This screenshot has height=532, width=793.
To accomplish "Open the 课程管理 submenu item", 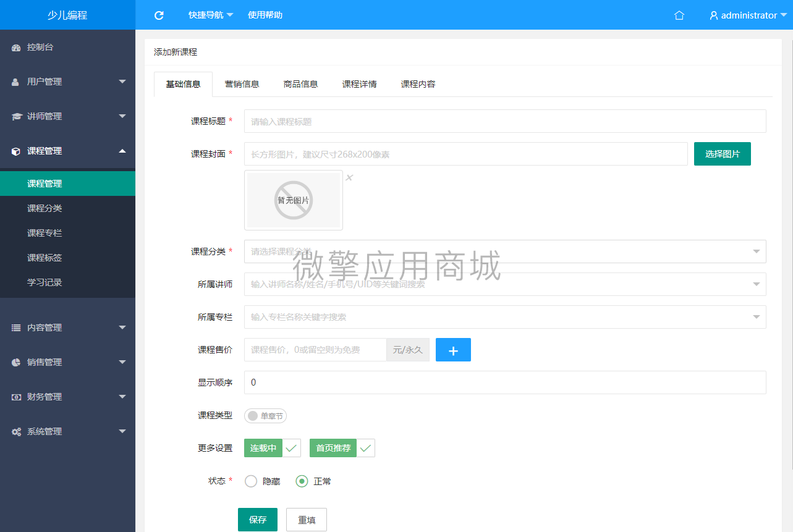I will tap(67, 184).
